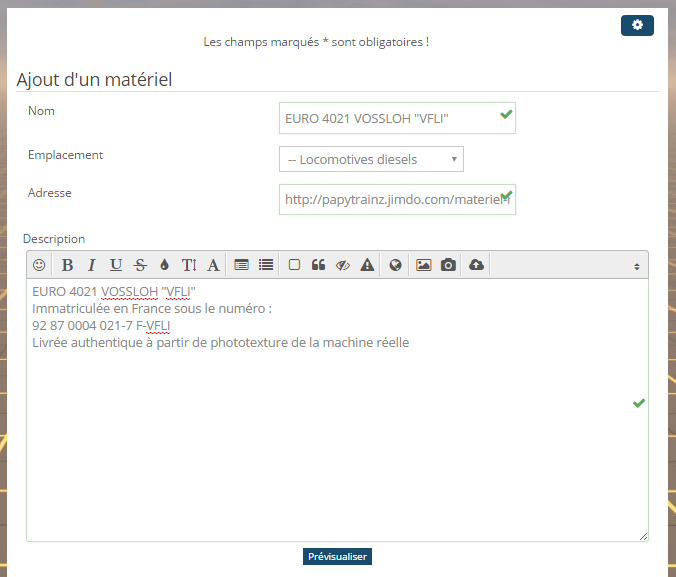This screenshot has height=577, width=676.
Task: Click the green validation checkmark in Nom field
Action: pyautogui.click(x=506, y=114)
